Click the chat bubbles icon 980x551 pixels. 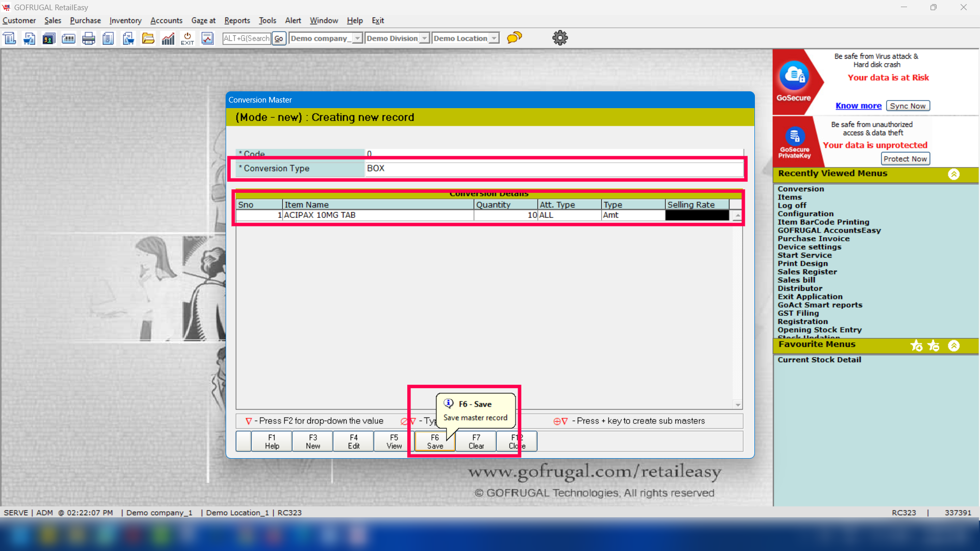point(514,38)
